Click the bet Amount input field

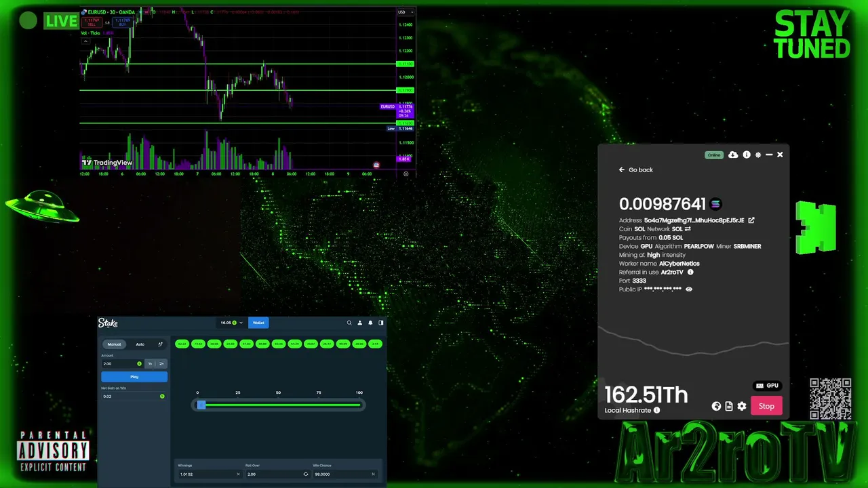point(122,364)
